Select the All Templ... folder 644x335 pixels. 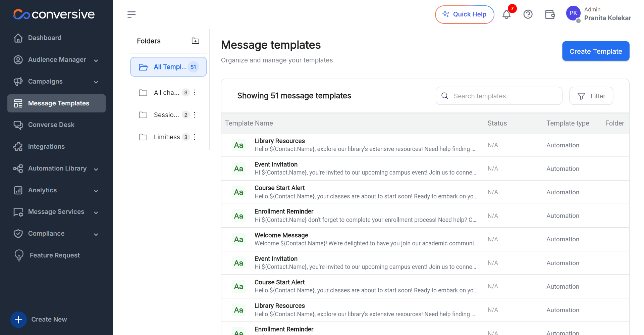(x=168, y=67)
